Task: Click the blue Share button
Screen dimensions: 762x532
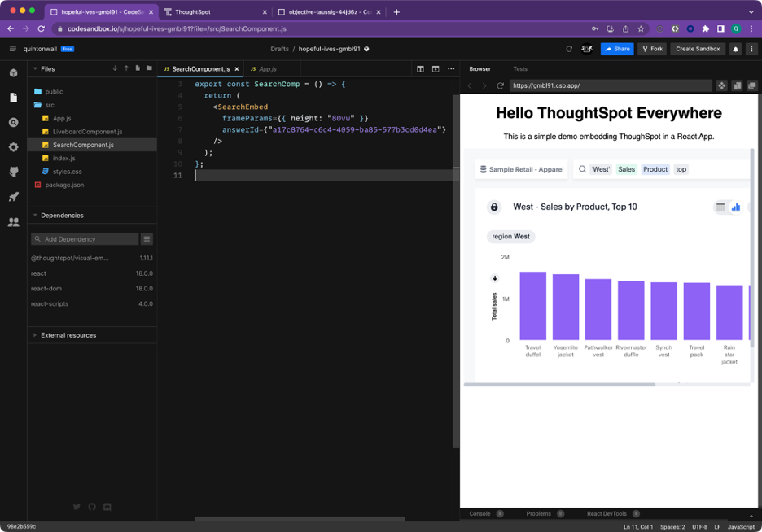Action: tap(617, 49)
